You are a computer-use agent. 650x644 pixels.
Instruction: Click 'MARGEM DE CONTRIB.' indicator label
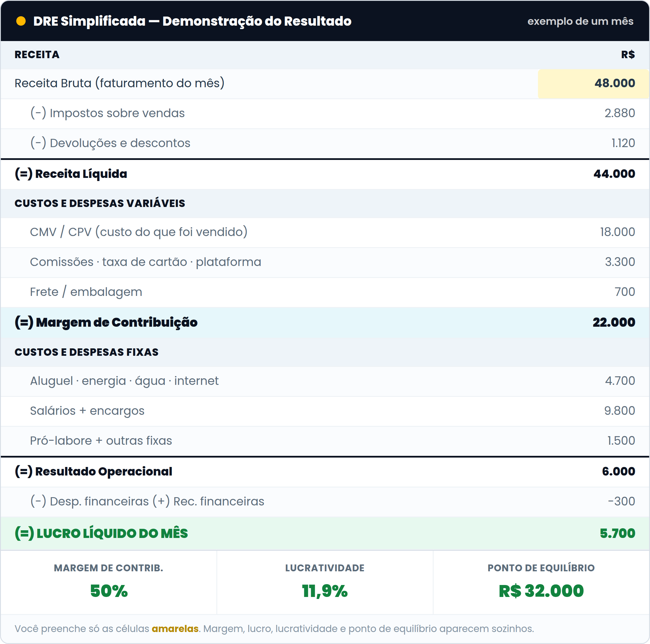click(109, 568)
